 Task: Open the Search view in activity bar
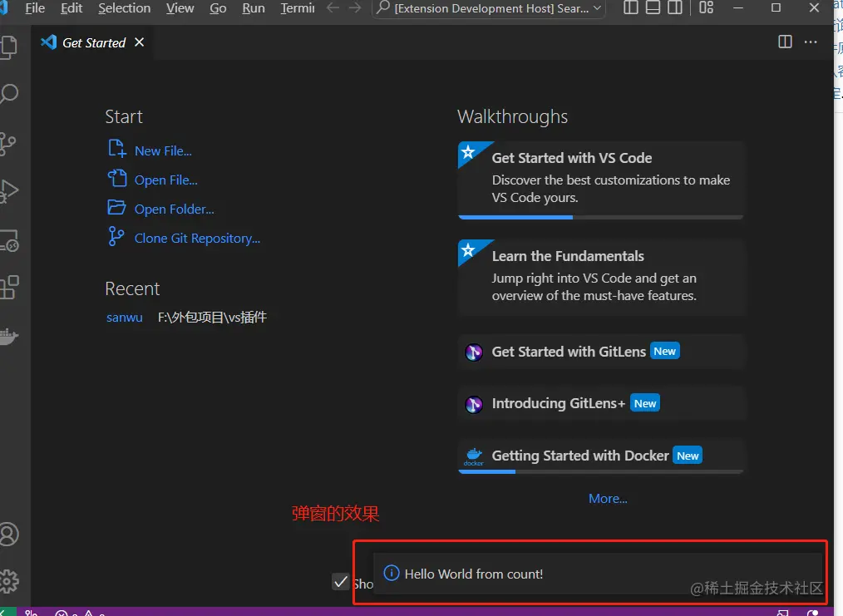(x=9, y=94)
